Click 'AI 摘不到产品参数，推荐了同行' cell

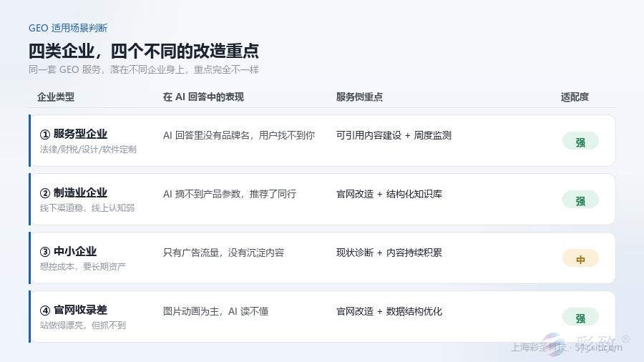coord(230,194)
